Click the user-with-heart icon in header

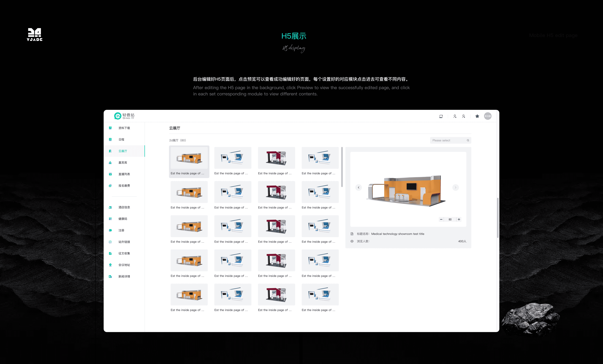point(464,116)
